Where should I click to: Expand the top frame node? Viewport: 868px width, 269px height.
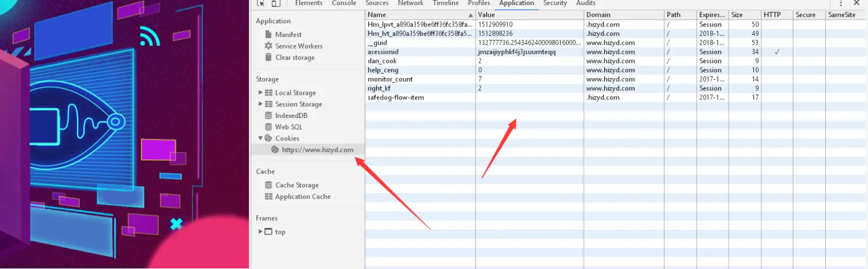click(x=260, y=232)
